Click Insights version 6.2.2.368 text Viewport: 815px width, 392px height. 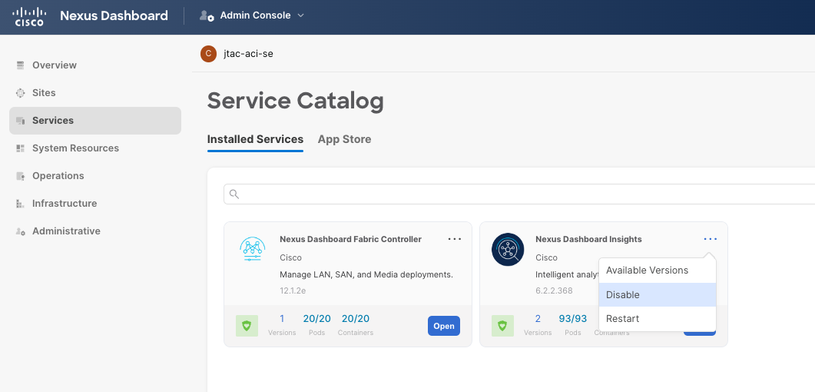[x=554, y=291]
